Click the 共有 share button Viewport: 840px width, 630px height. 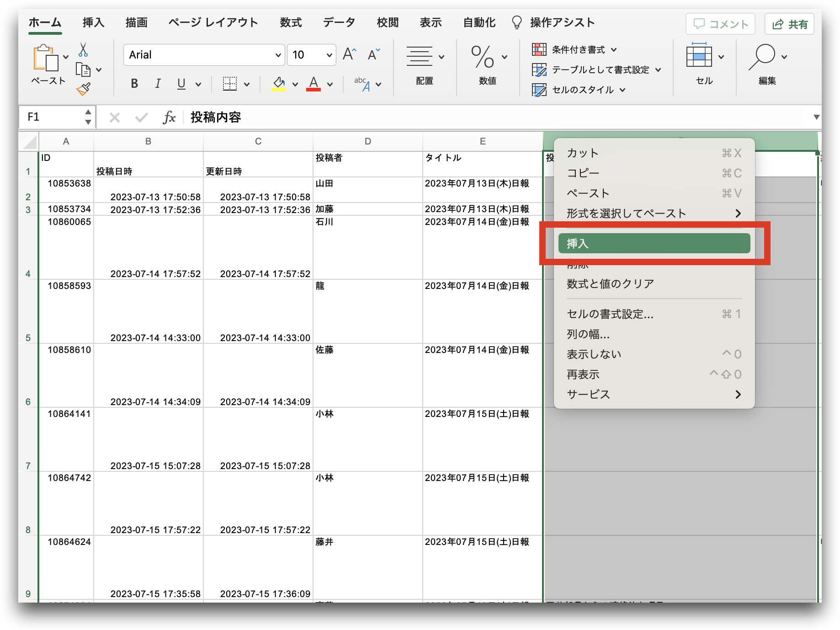790,24
